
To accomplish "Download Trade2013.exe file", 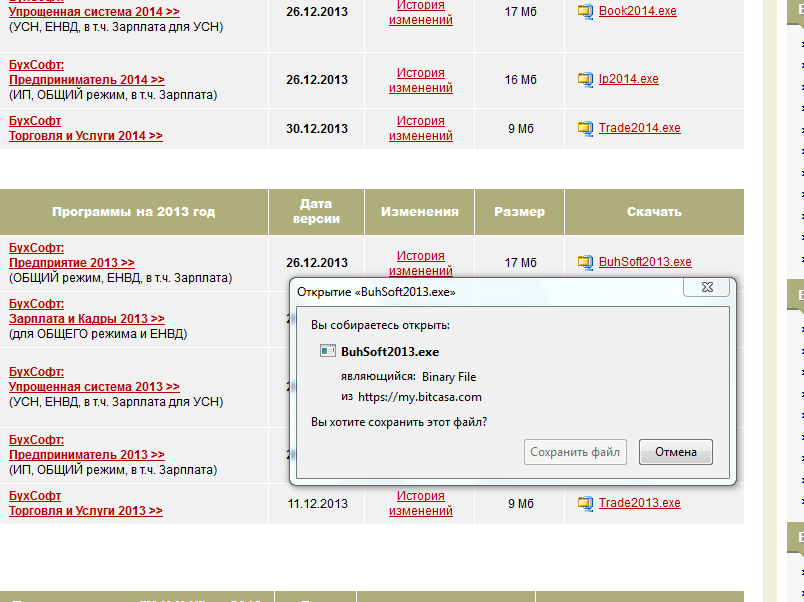I will (639, 503).
